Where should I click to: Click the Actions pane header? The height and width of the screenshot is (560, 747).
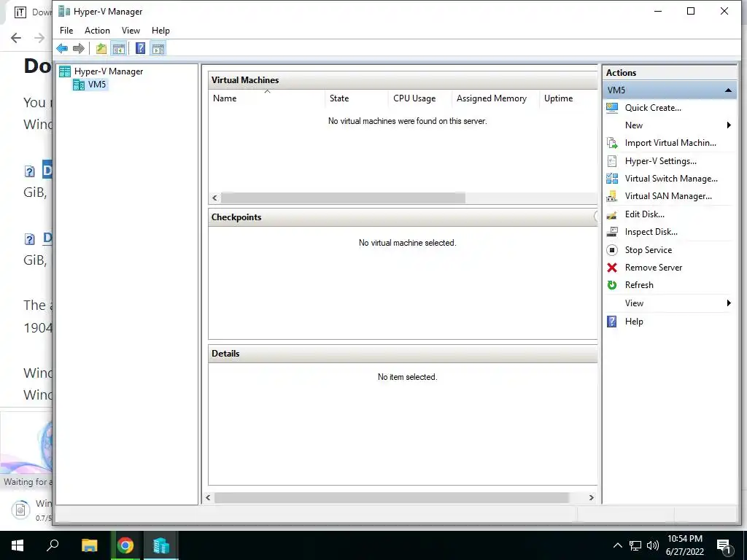[x=670, y=73]
